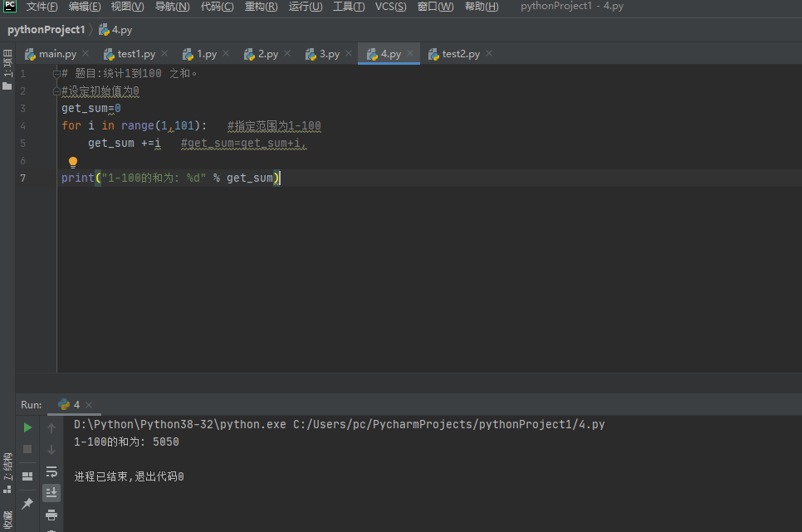Collapse the comment fold marker on line 1

[x=56, y=74]
